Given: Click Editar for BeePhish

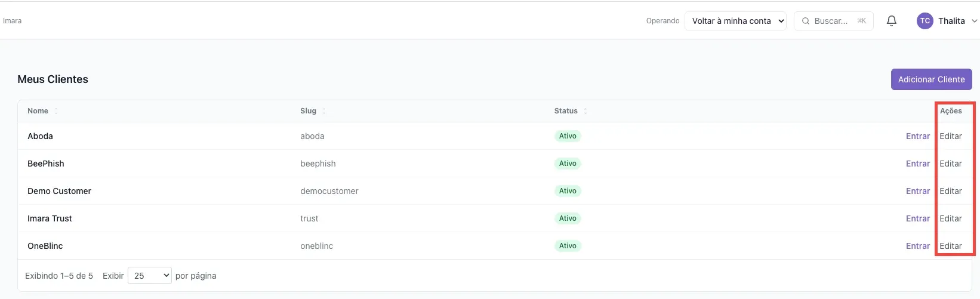Looking at the screenshot, I should (x=951, y=164).
